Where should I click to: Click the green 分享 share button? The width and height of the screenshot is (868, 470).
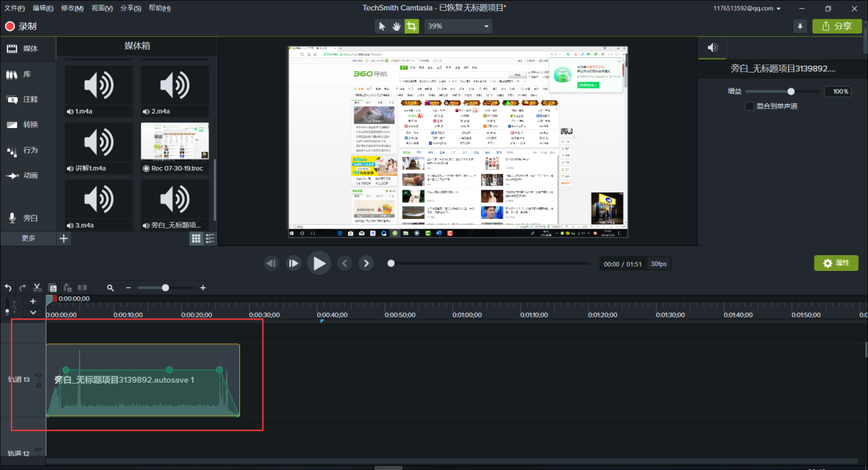click(837, 26)
